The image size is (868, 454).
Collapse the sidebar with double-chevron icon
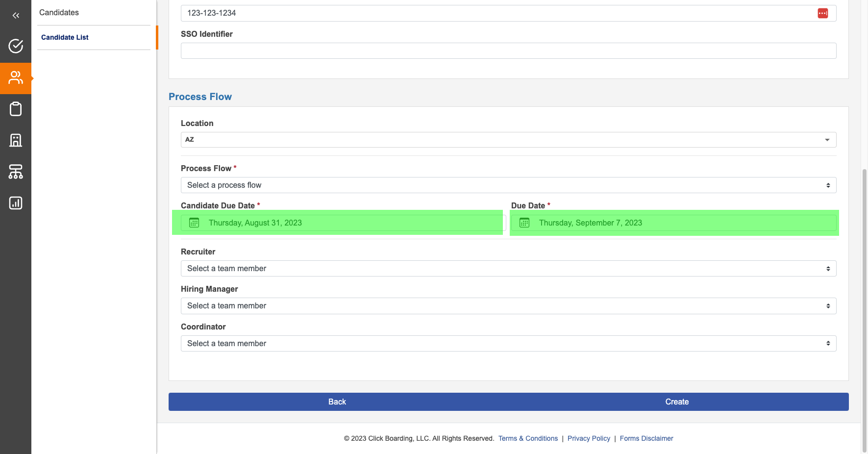point(16,16)
